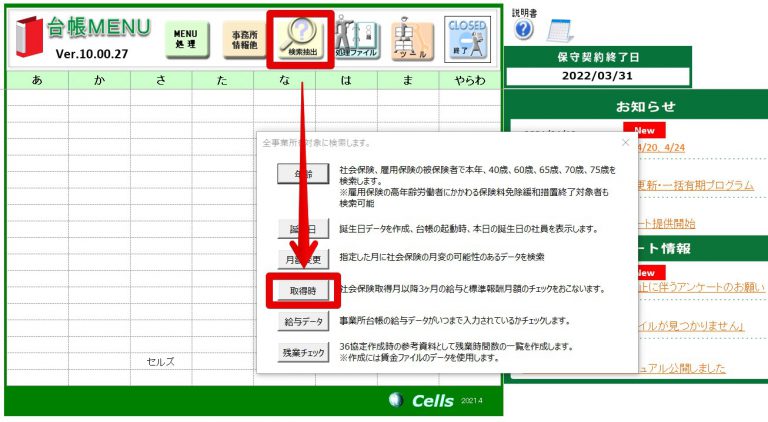Select the た index tab
The image size is (768, 422).
pyautogui.click(x=223, y=80)
